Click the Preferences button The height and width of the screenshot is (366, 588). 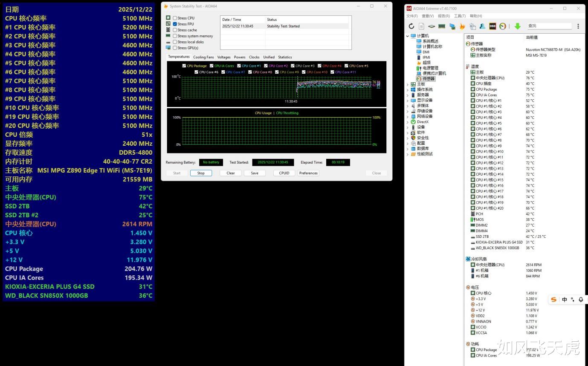pos(308,173)
